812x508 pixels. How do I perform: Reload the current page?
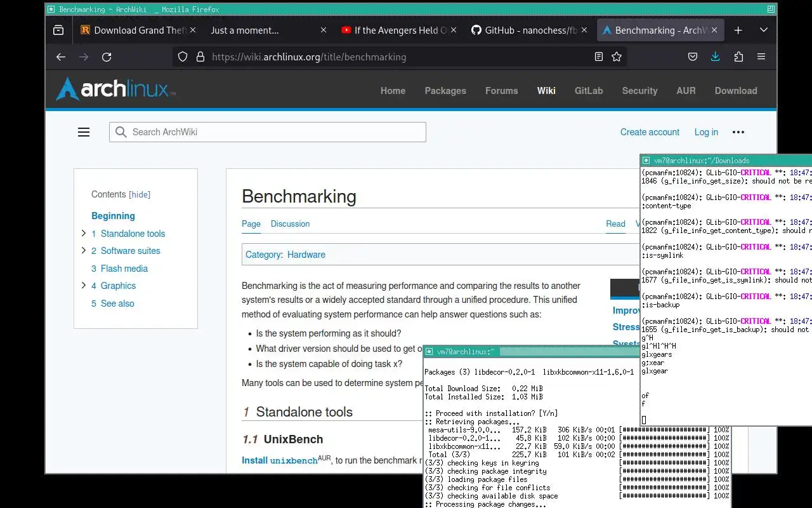click(107, 57)
